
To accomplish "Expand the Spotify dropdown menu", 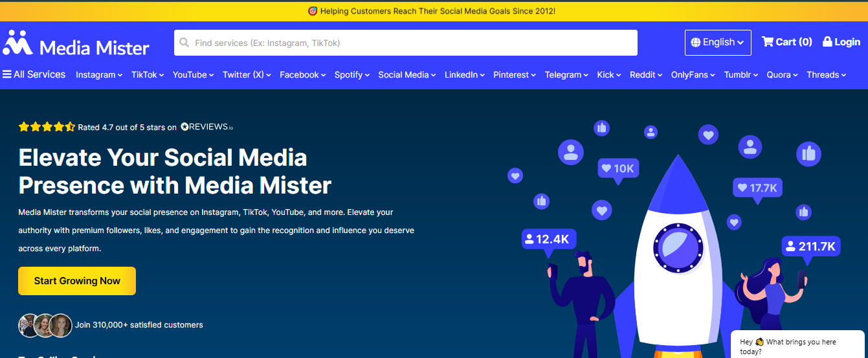I will pos(352,74).
